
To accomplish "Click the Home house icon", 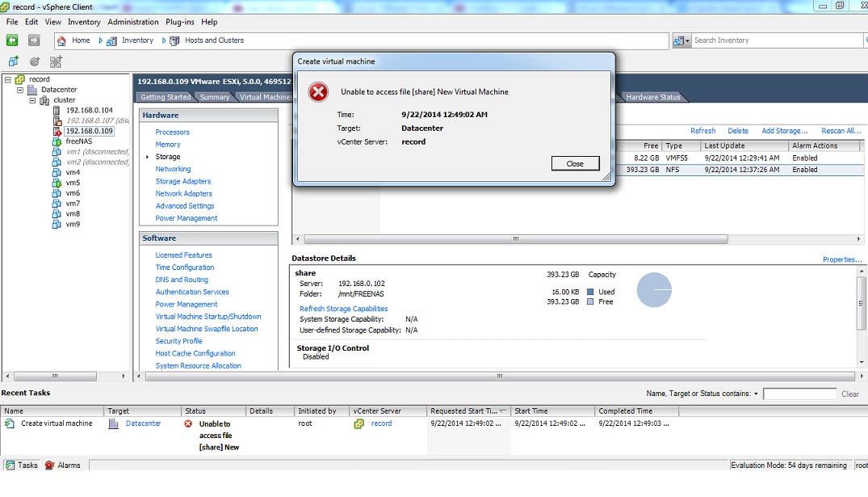I will [x=61, y=40].
